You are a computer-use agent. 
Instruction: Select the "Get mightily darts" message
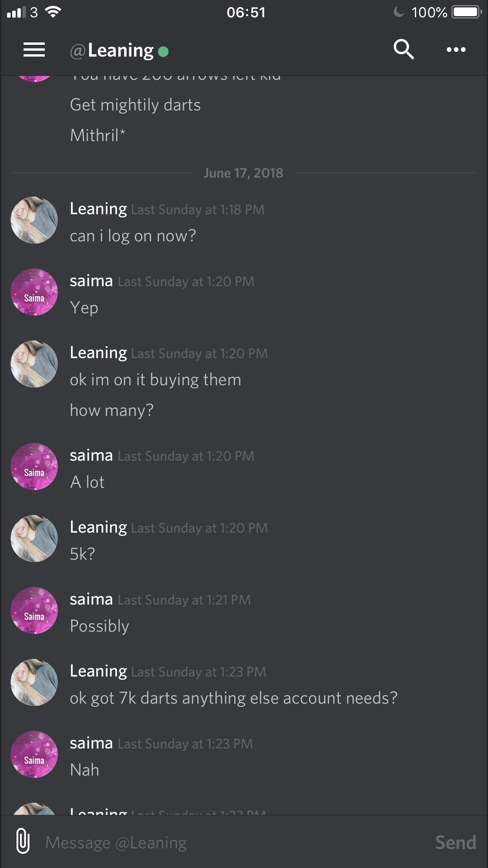pos(135,105)
